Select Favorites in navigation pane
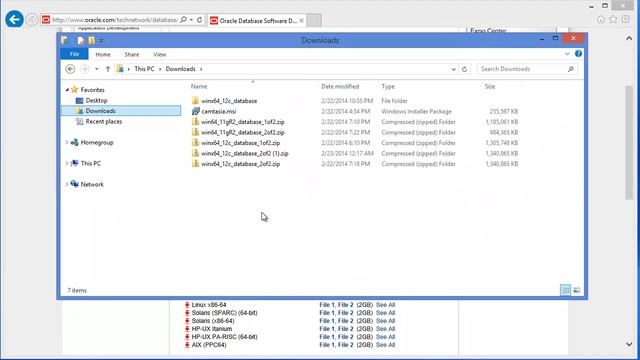Screen dimensions: 640x360 point(93,90)
